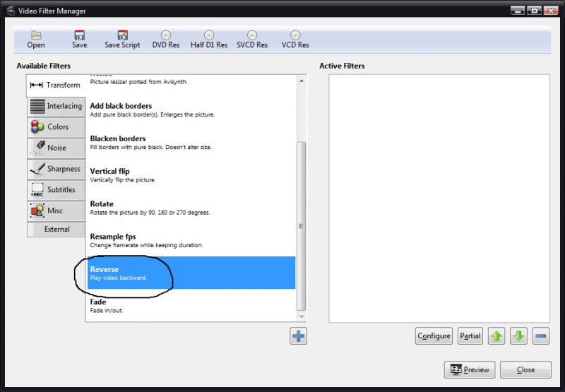
Task: Open the Colors filter category
Action: pyautogui.click(x=56, y=127)
